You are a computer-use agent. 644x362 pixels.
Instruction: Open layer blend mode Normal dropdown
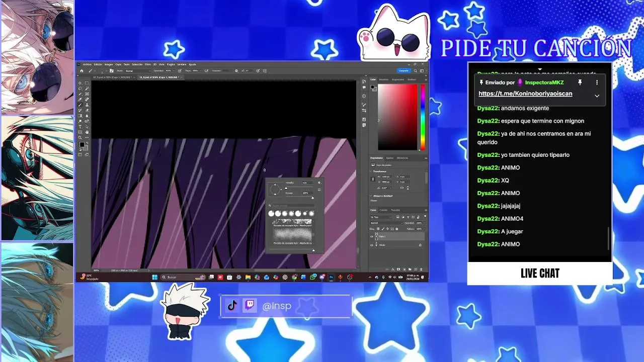pyautogui.click(x=387, y=223)
